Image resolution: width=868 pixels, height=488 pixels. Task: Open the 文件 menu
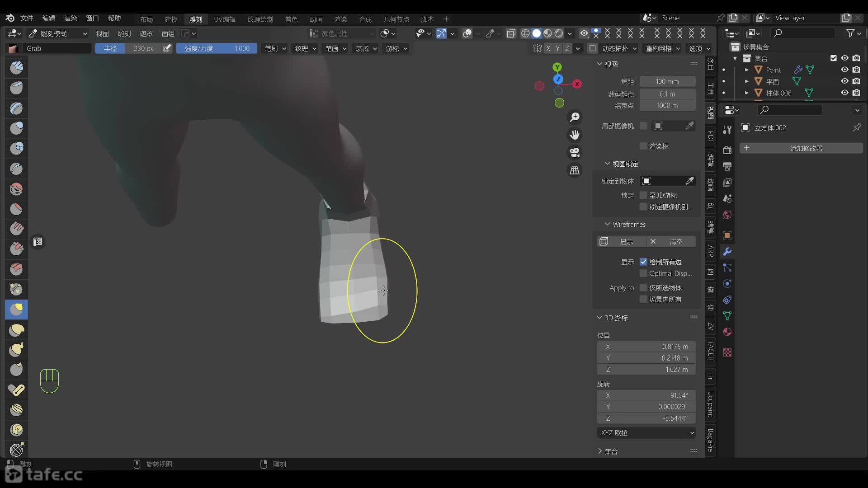point(27,18)
